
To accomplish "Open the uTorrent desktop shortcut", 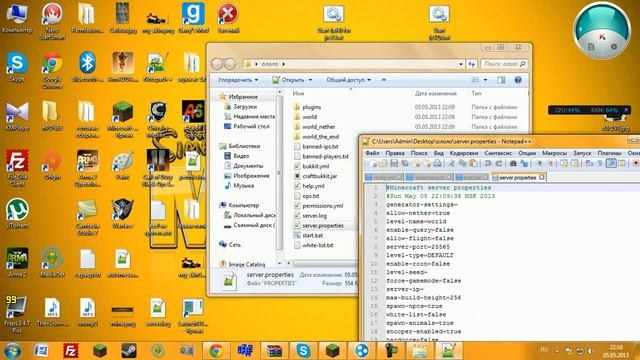I will 17,213.
